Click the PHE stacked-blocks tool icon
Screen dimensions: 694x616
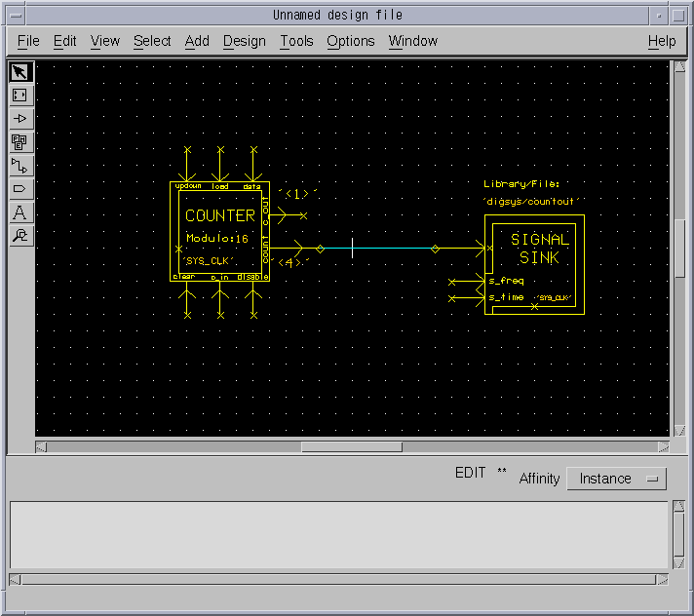pos(20,142)
